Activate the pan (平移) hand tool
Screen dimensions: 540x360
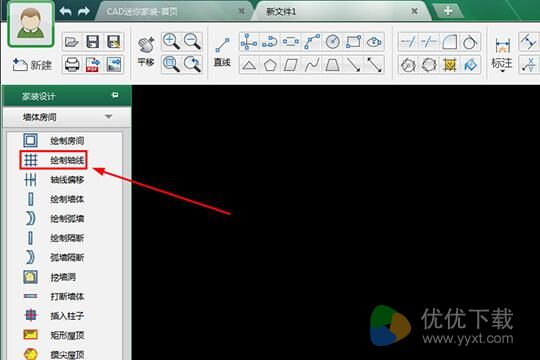[x=146, y=52]
